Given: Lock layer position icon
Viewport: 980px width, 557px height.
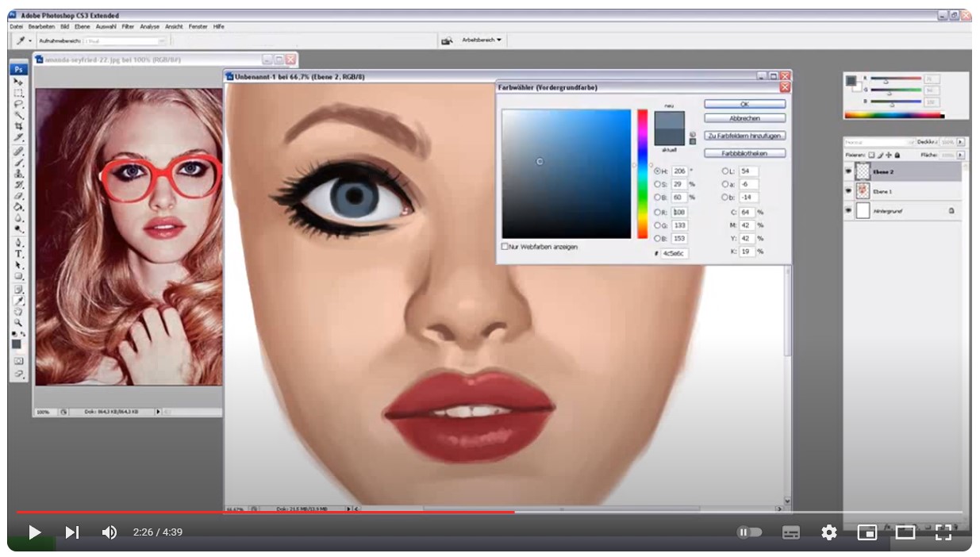Looking at the screenshot, I should click(889, 155).
